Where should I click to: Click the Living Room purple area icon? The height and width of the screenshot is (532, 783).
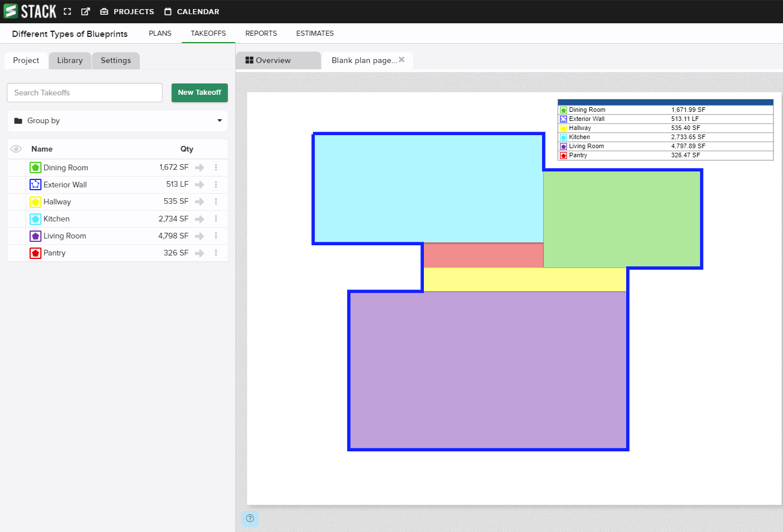35,236
